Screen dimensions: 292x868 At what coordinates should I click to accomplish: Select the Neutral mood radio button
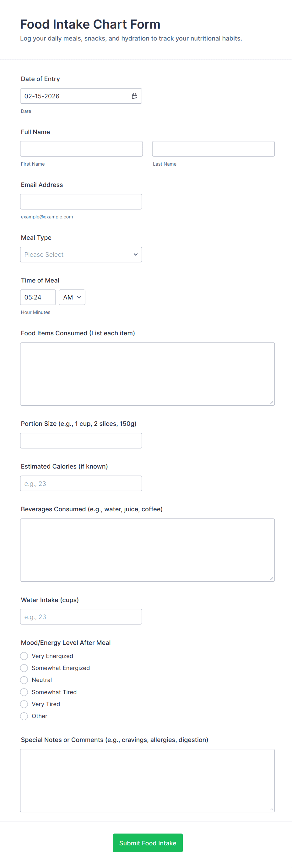(24, 680)
